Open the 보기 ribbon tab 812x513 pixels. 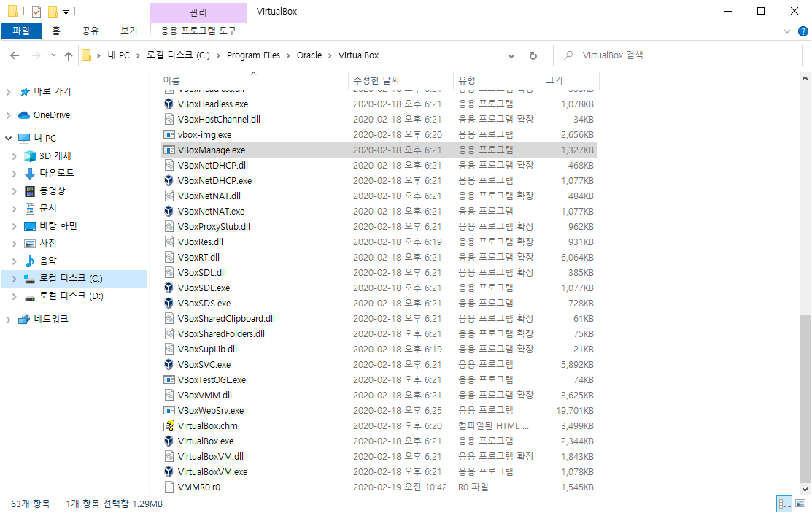click(129, 31)
